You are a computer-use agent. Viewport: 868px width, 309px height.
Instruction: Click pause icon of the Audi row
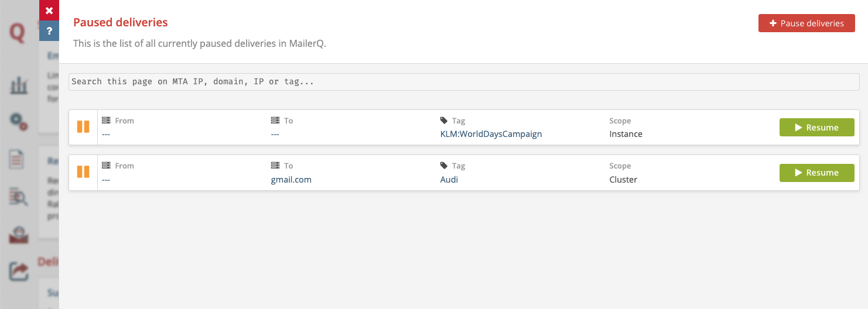(83, 172)
